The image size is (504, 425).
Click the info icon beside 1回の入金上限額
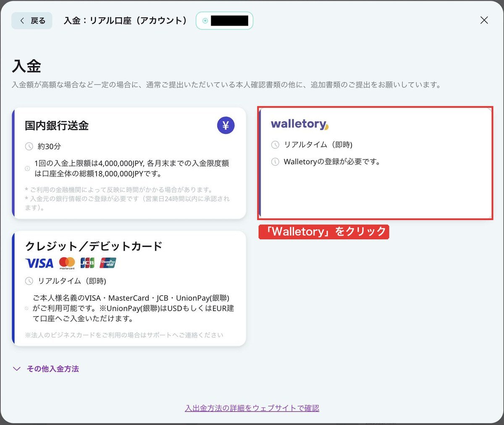pos(27,168)
